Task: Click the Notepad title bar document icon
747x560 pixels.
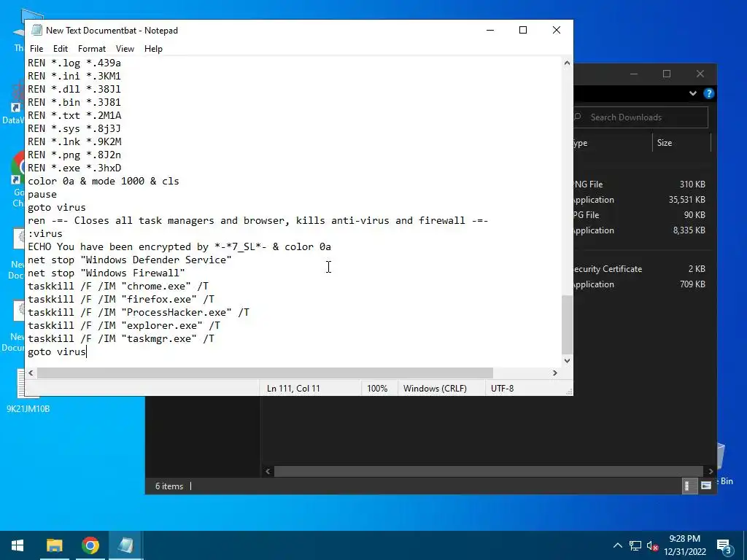Action: (36, 30)
